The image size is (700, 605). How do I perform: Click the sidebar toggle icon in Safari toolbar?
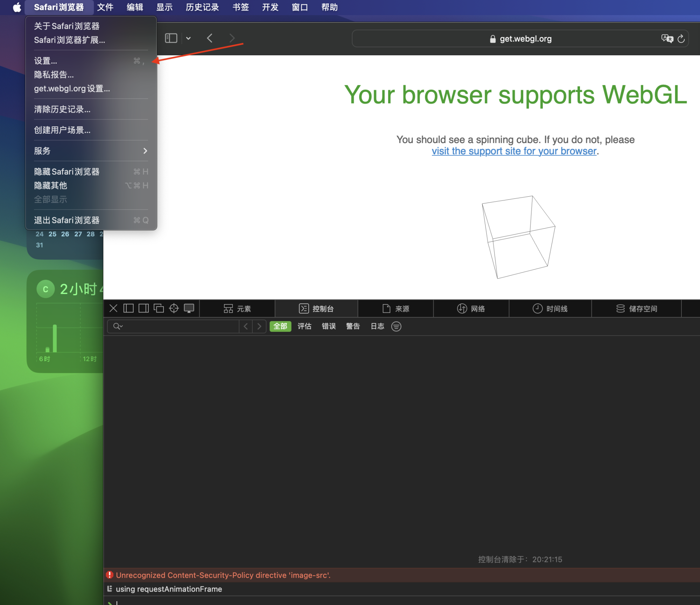tap(171, 38)
